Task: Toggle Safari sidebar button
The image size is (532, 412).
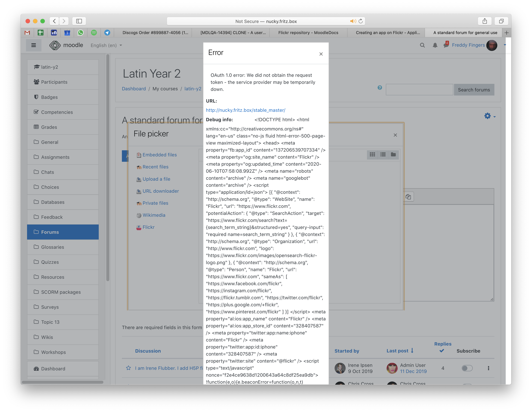Action: (x=79, y=21)
